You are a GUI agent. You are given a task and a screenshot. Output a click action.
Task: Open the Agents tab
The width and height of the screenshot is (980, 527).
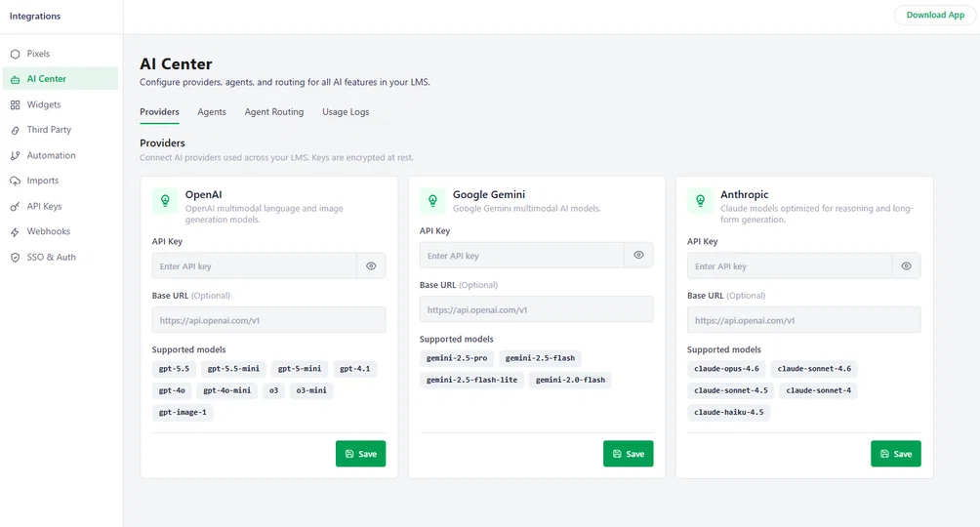[x=212, y=112]
